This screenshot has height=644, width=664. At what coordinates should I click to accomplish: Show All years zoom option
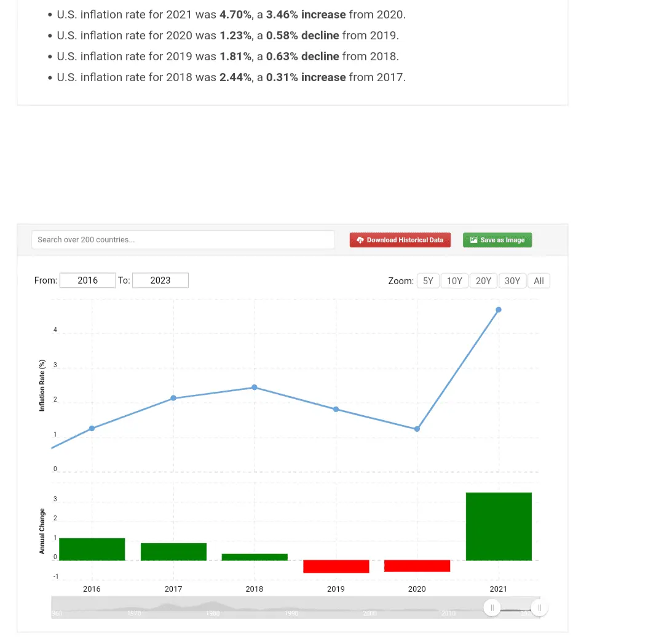click(x=539, y=281)
